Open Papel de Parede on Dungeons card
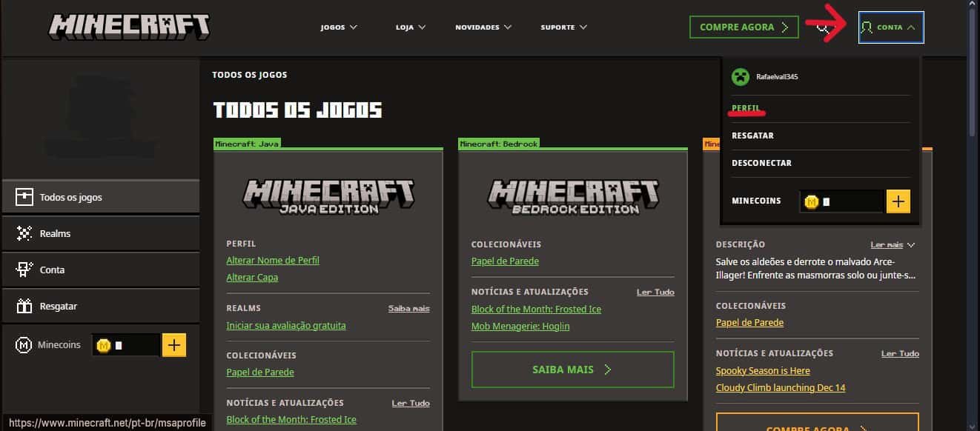Viewport: 980px width, 431px height. 749,323
